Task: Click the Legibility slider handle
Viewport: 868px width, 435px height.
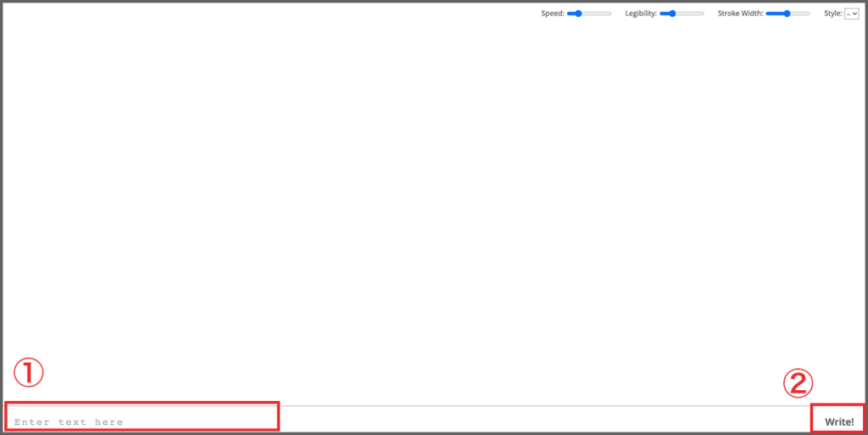Action: (x=672, y=14)
